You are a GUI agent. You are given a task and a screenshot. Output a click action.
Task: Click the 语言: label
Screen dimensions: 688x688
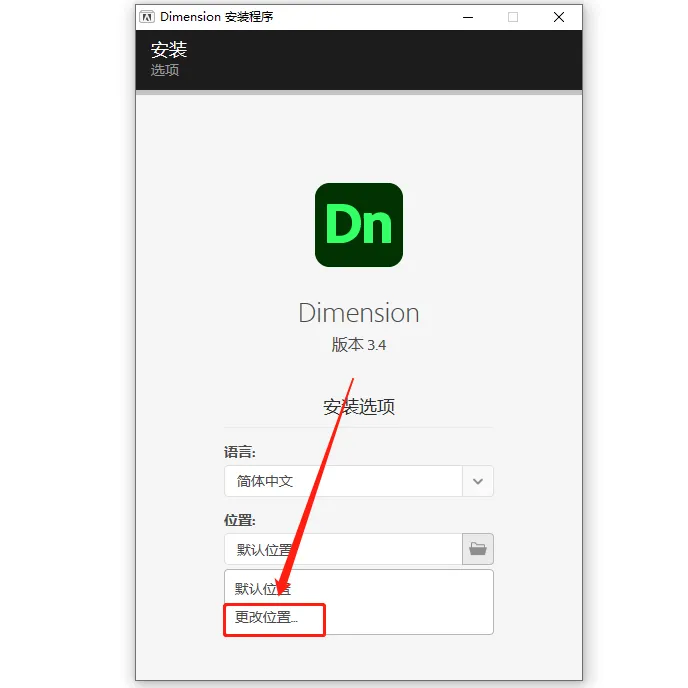tap(240, 452)
